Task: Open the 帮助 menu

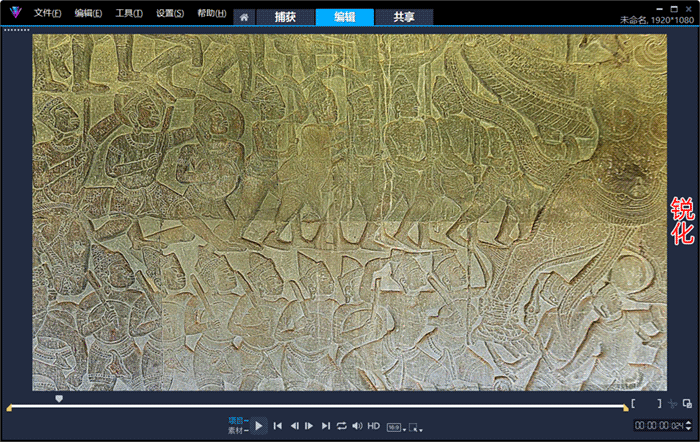Action: 212,13
